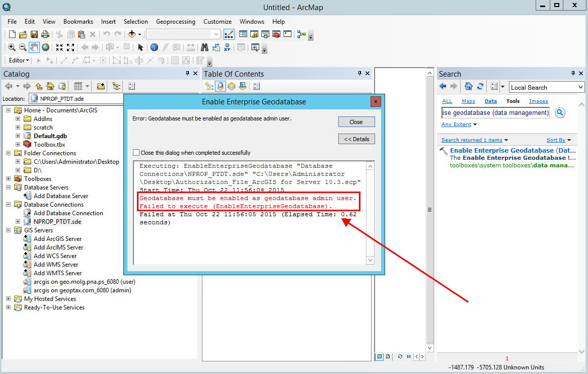This screenshot has height=374, width=588.
Task: Open the Go To XY tool
Action: click(x=227, y=47)
